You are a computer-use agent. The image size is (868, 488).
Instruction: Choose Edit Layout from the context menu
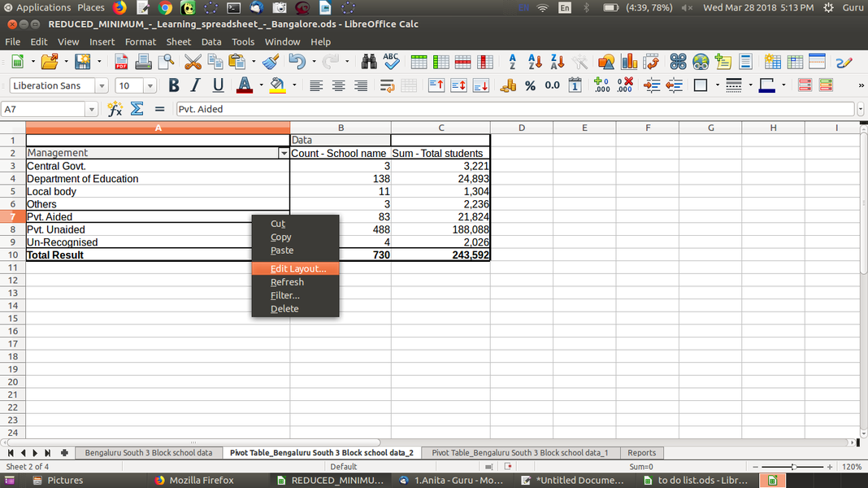pyautogui.click(x=297, y=268)
